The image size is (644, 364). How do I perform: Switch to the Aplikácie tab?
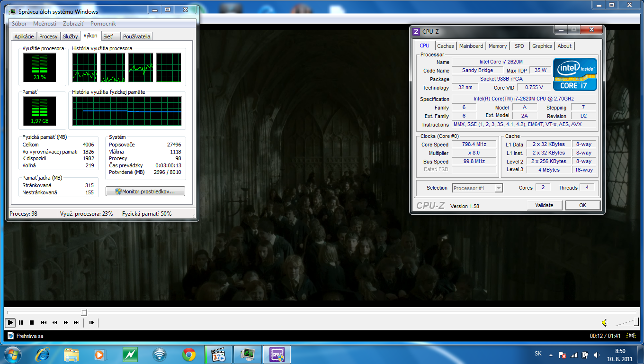click(24, 36)
